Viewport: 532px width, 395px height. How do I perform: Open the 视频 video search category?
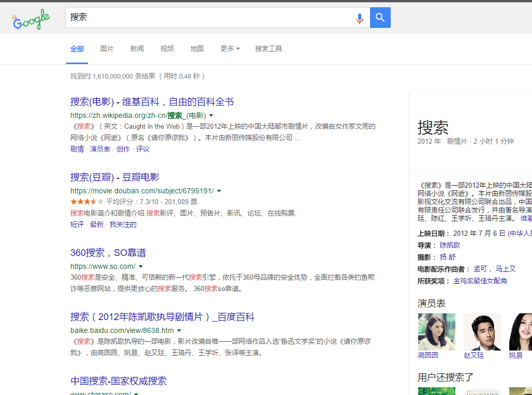[x=167, y=49]
